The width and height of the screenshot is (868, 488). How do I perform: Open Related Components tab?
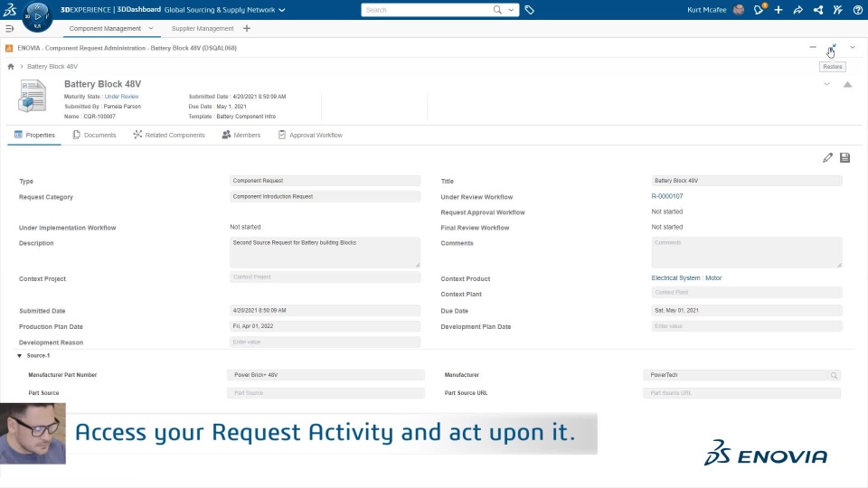tap(169, 135)
